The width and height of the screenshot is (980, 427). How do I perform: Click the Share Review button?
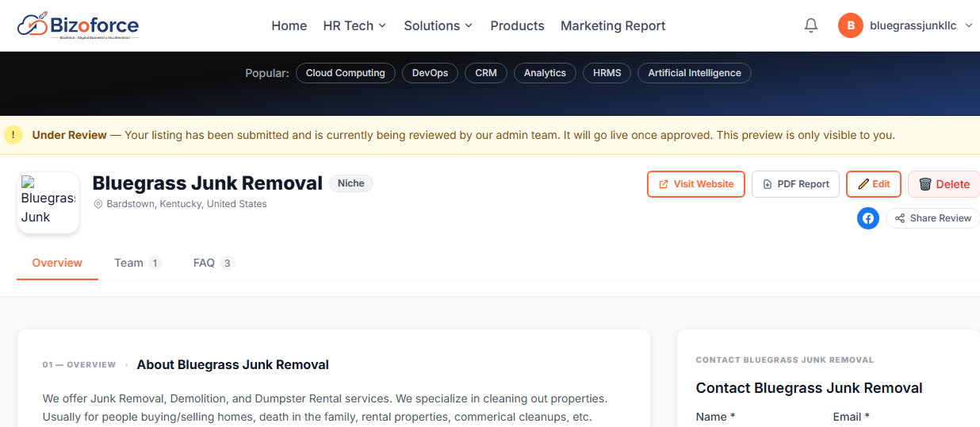pyautogui.click(x=932, y=218)
